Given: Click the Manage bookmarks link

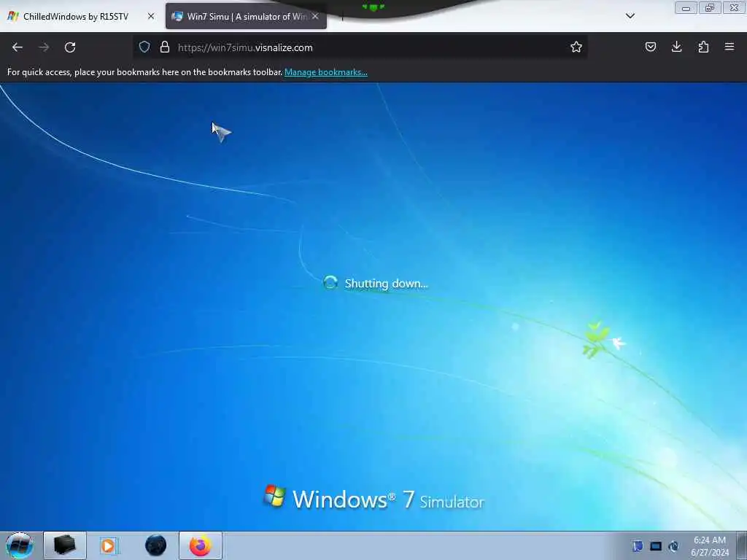Looking at the screenshot, I should [326, 72].
